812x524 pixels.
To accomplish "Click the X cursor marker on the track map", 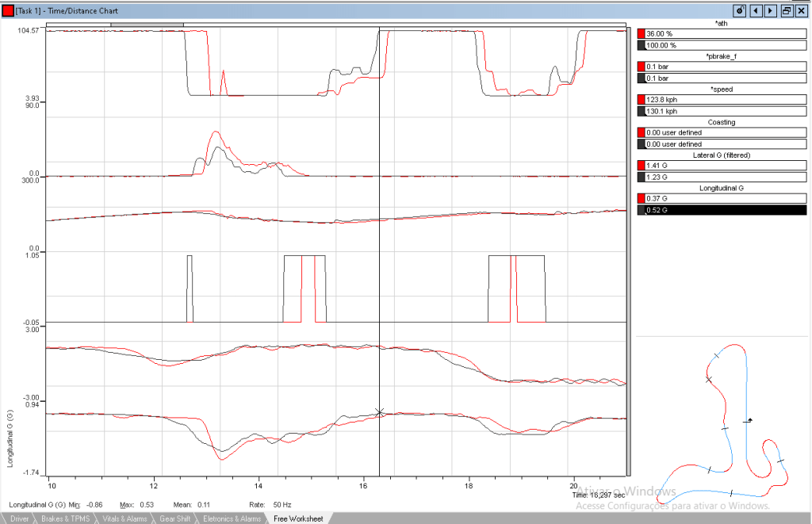I will point(709,380).
